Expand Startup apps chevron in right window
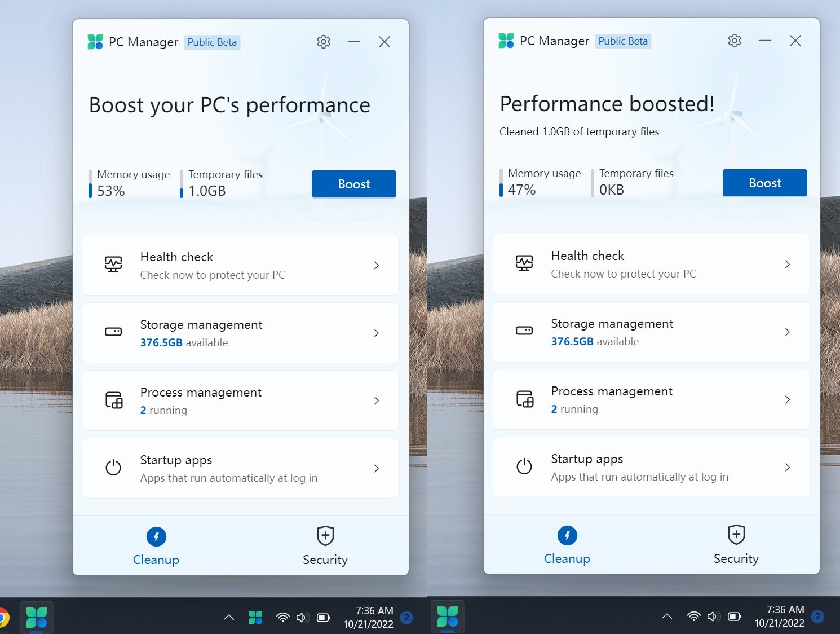The image size is (840, 634). [x=788, y=467]
